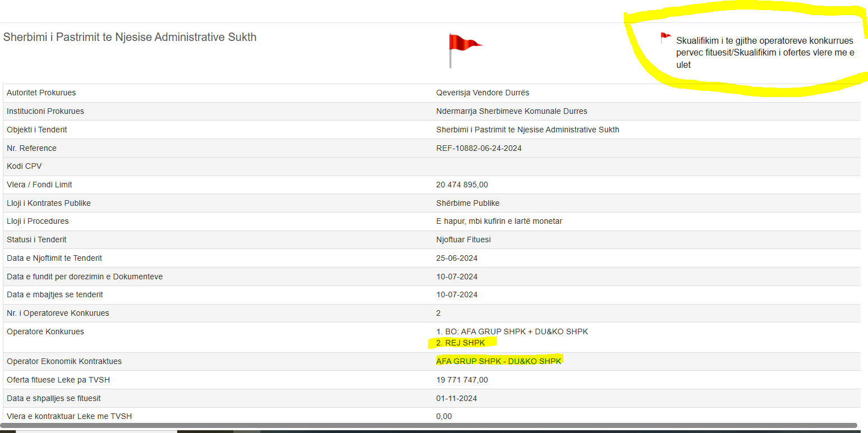Image resolution: width=868 pixels, height=433 pixels.
Task: Click the tender title Sherbimi i Pastrimit heading
Action: [130, 38]
